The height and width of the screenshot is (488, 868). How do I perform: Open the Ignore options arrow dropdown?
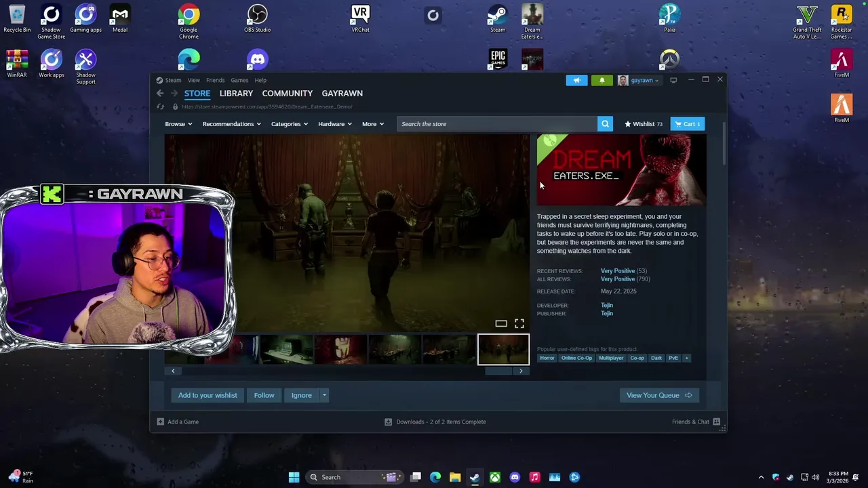[x=324, y=395]
